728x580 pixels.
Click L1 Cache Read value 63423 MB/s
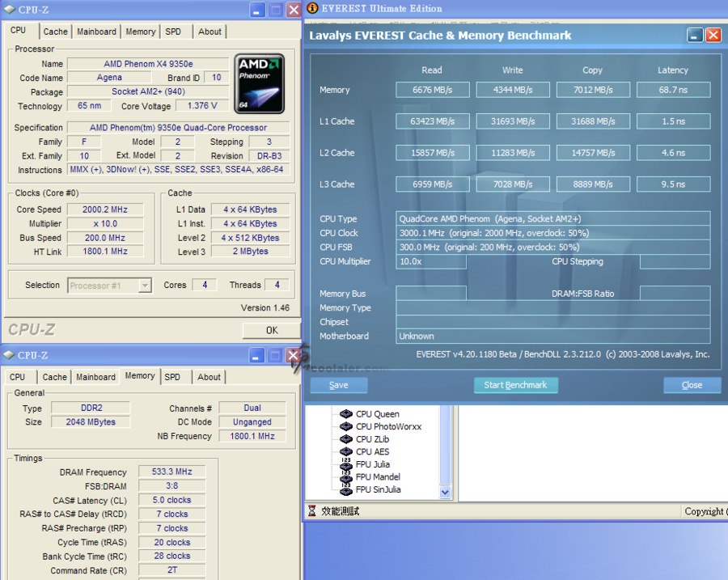point(432,121)
